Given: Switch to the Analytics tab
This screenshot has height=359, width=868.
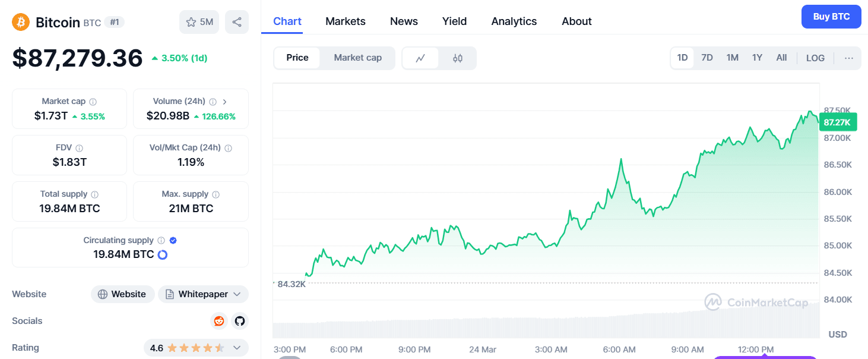Looking at the screenshot, I should coord(514,21).
